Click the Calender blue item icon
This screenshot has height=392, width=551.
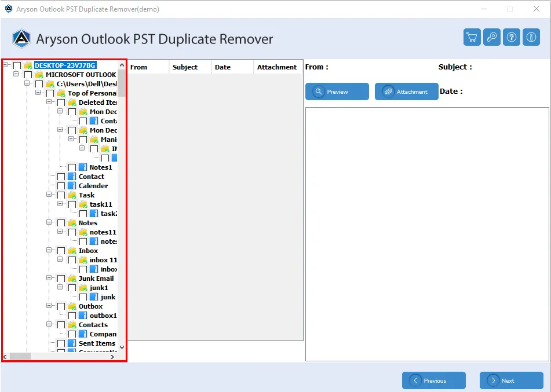tap(72, 185)
